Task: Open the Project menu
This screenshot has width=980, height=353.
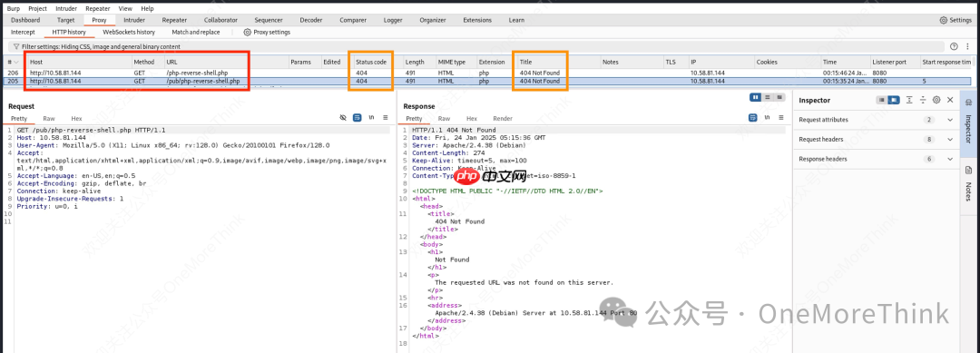Action: point(37,9)
